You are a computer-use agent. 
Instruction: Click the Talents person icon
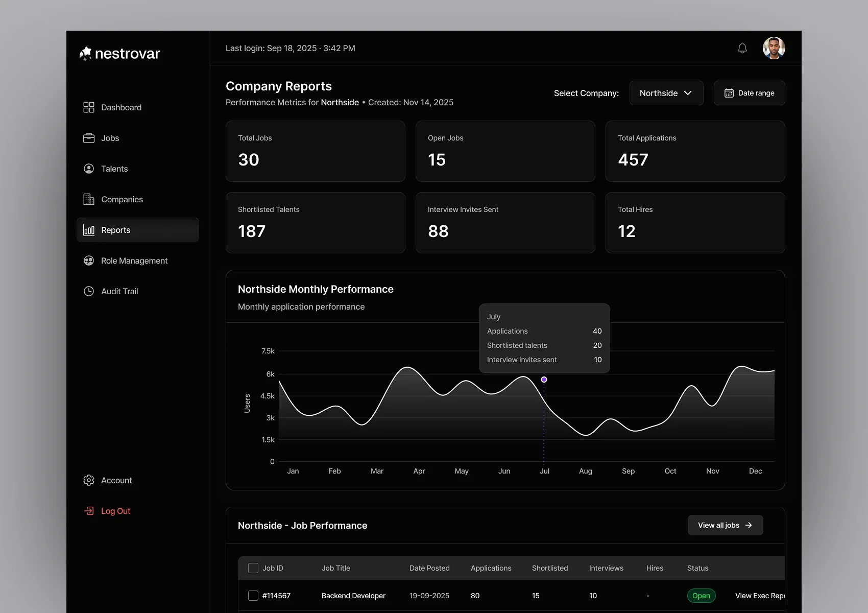click(89, 169)
